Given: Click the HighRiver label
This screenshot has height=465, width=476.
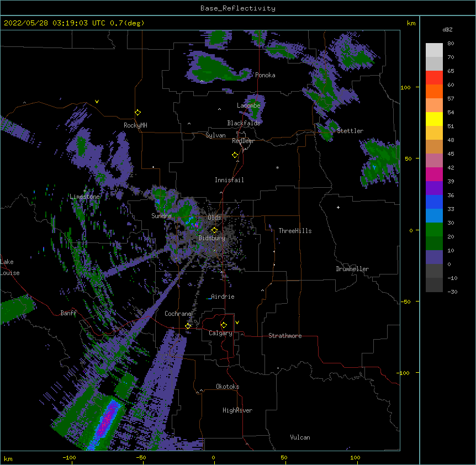Looking at the screenshot, I should (x=237, y=410).
